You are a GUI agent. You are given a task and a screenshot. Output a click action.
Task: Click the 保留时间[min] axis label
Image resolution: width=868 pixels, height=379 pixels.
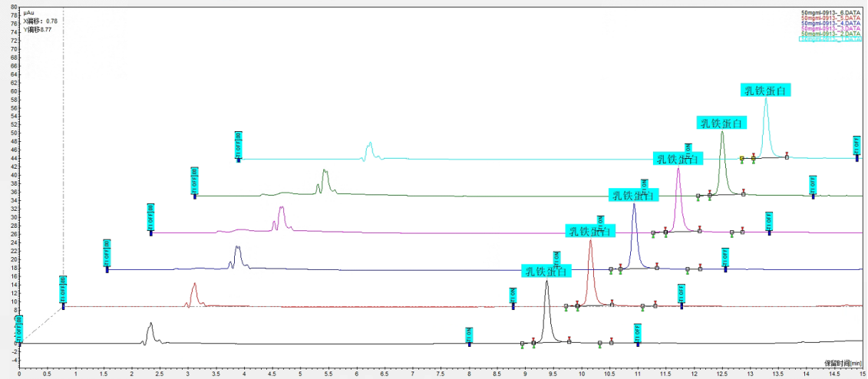pos(843,363)
